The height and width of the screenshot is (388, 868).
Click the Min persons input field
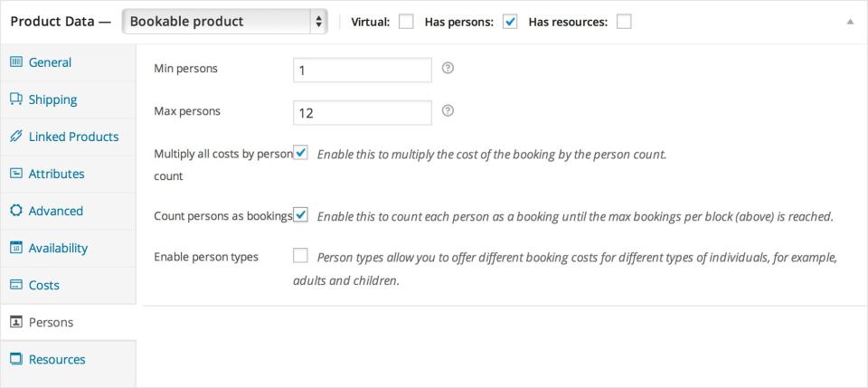click(363, 71)
